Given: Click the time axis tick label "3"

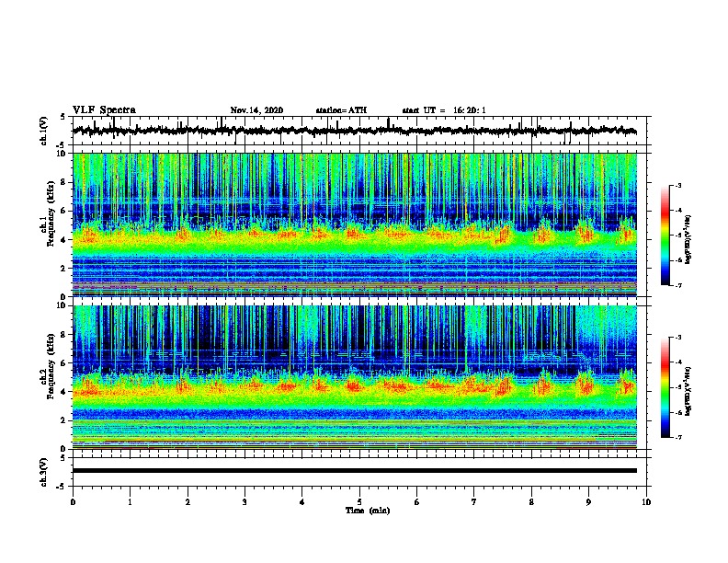Looking at the screenshot, I should coord(245,502).
